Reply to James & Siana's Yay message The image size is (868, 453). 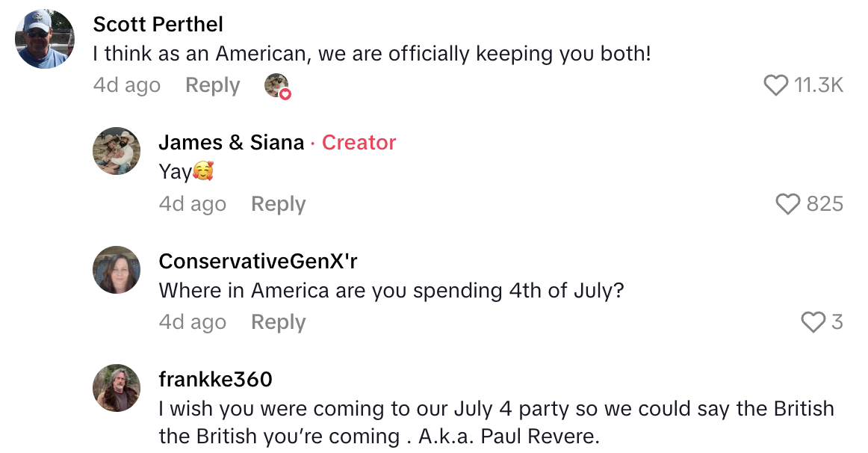pos(278,203)
